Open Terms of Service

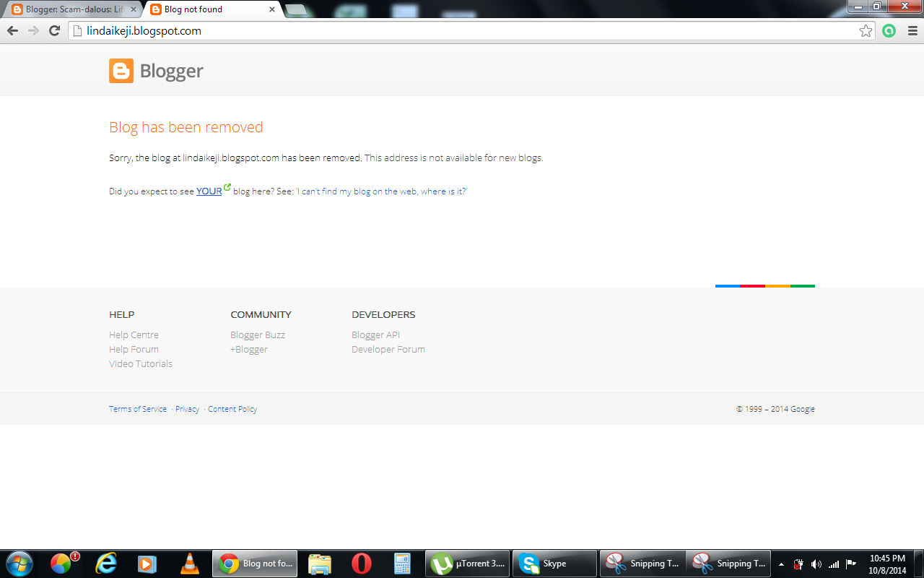pyautogui.click(x=138, y=409)
